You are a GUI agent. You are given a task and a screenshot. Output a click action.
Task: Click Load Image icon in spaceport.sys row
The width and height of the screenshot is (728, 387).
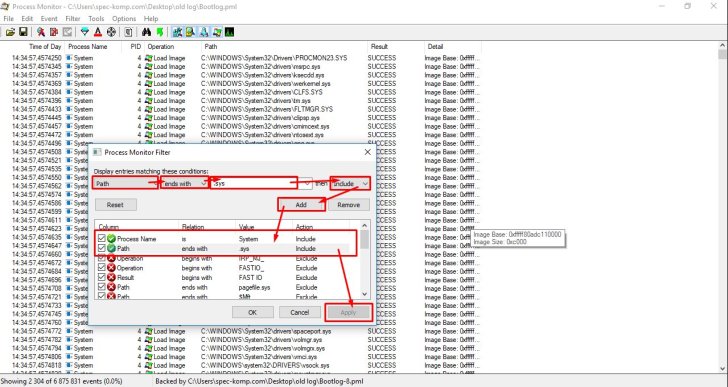point(149,331)
